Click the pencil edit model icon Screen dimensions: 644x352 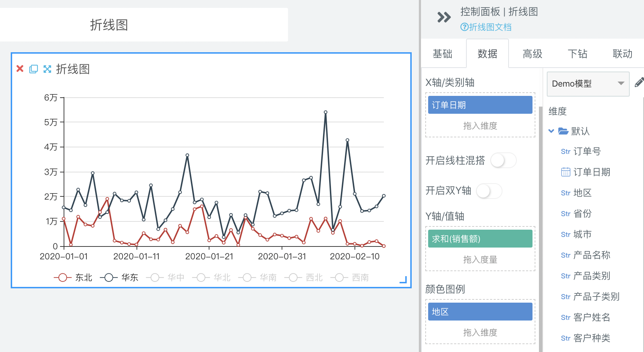(639, 83)
